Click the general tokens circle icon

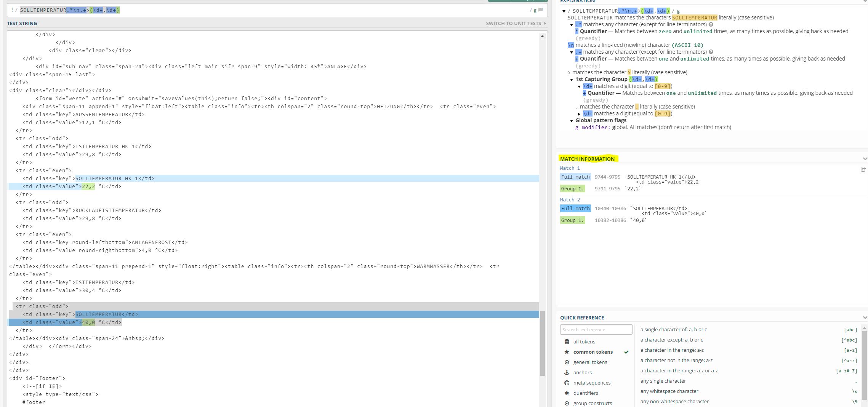point(567,362)
